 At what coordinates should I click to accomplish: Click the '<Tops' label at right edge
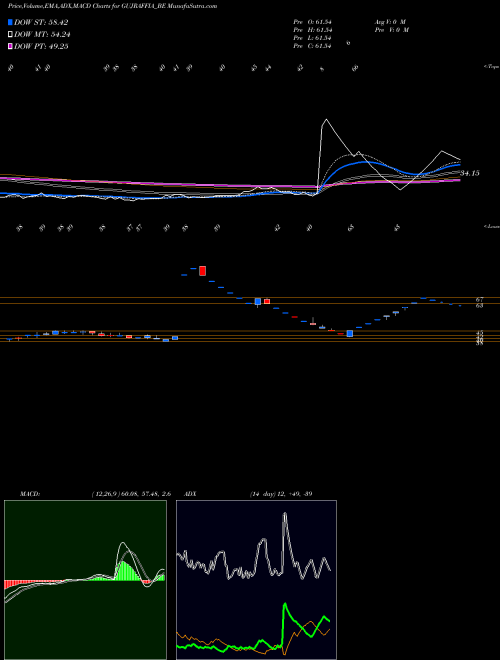492,67
